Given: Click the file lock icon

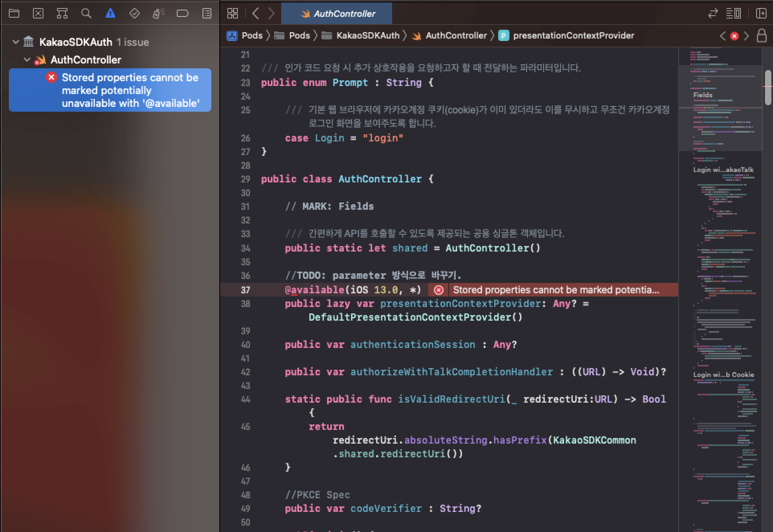Looking at the screenshot, I should [761, 36].
